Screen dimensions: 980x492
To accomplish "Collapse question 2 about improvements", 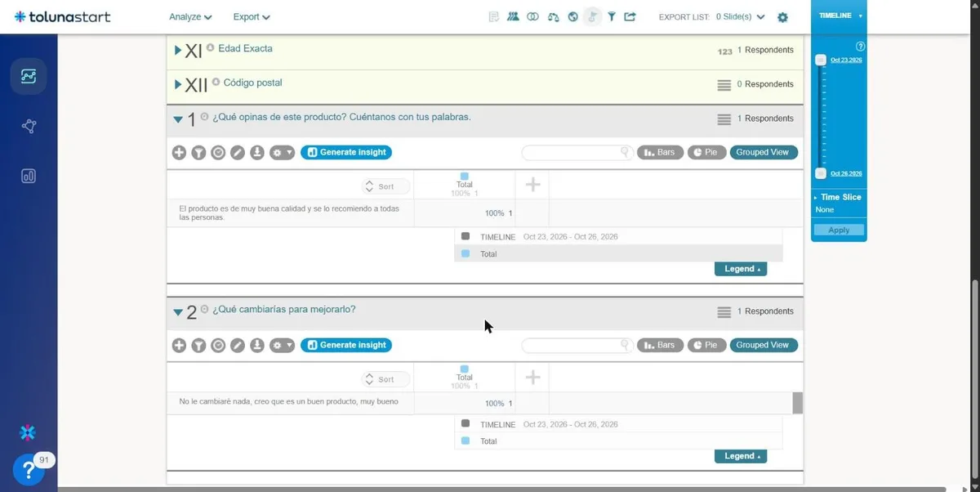I will tap(178, 312).
